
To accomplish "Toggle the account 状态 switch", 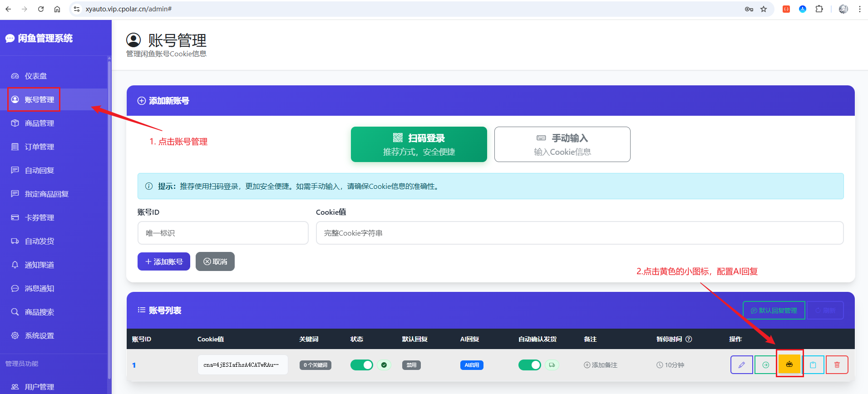I will 362,365.
